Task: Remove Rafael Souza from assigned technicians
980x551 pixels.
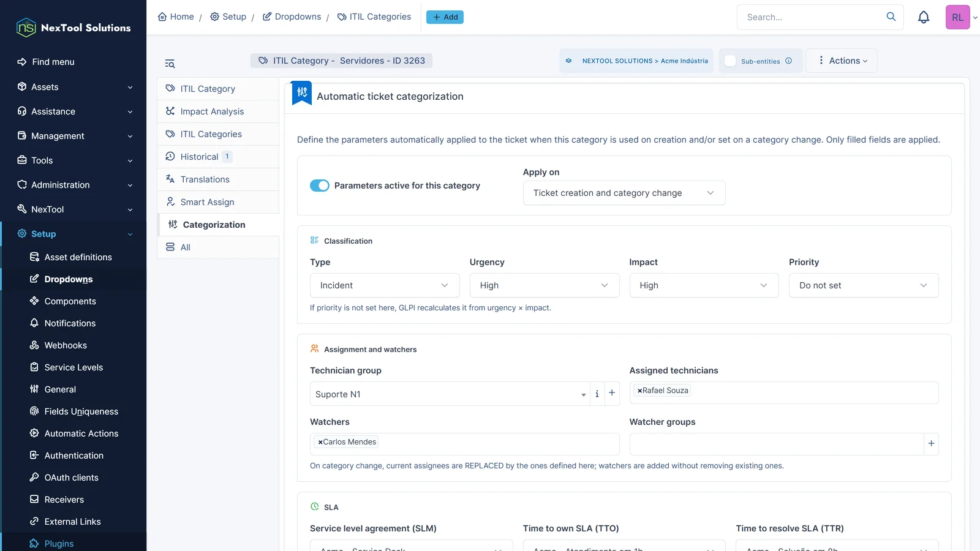Action: click(x=639, y=391)
